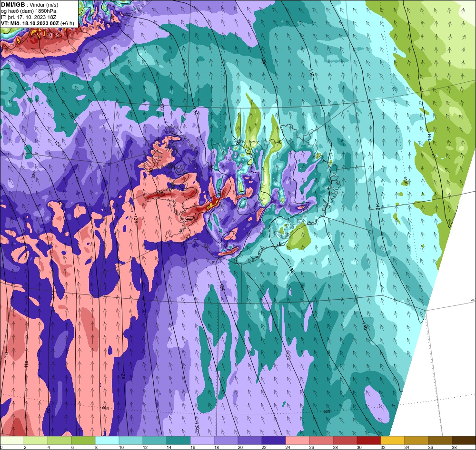Click the legend number '8'
Viewport: 476px width, 450px height.
pyautogui.click(x=97, y=447)
